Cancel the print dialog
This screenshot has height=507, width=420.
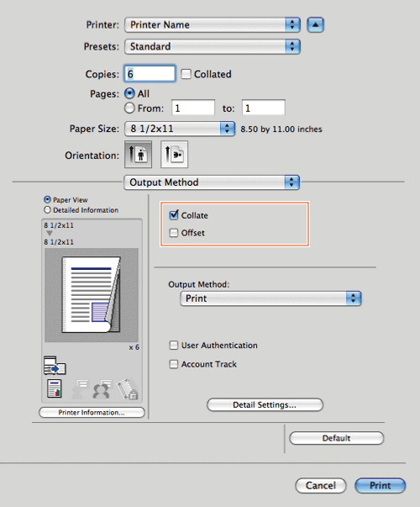click(321, 486)
